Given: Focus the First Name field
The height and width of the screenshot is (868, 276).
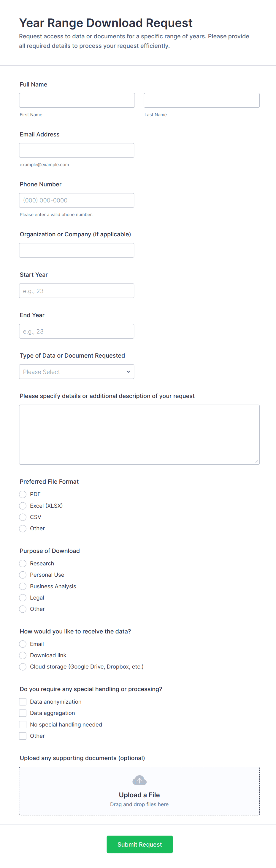Looking at the screenshot, I should (77, 100).
